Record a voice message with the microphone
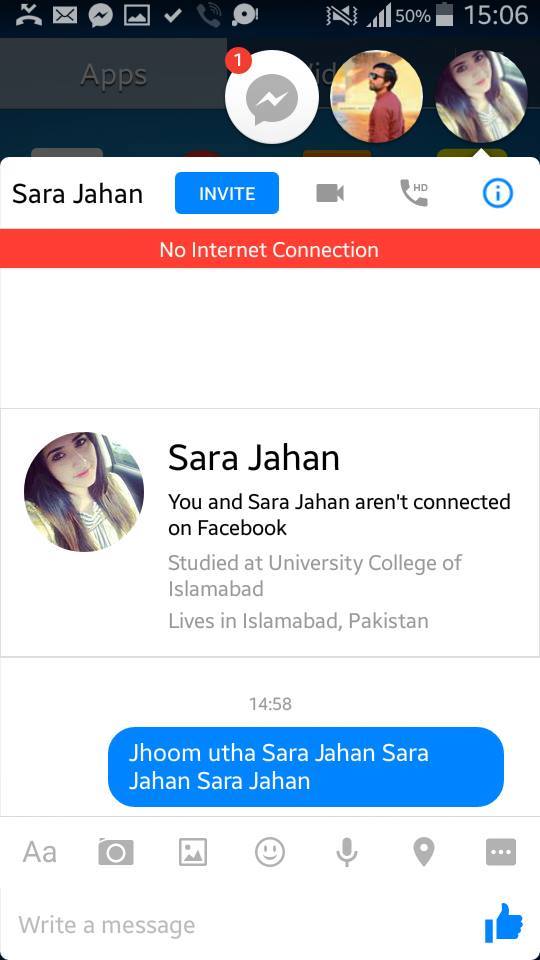The height and width of the screenshot is (960, 540). [347, 852]
